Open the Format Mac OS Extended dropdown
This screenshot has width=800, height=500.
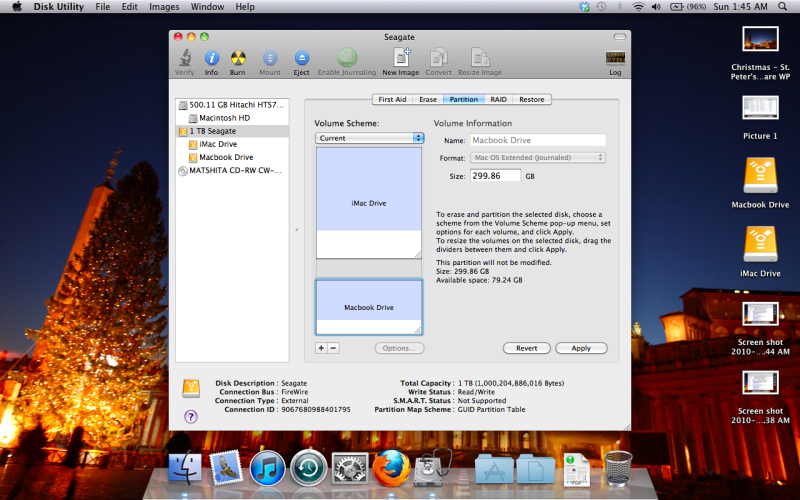coord(538,158)
